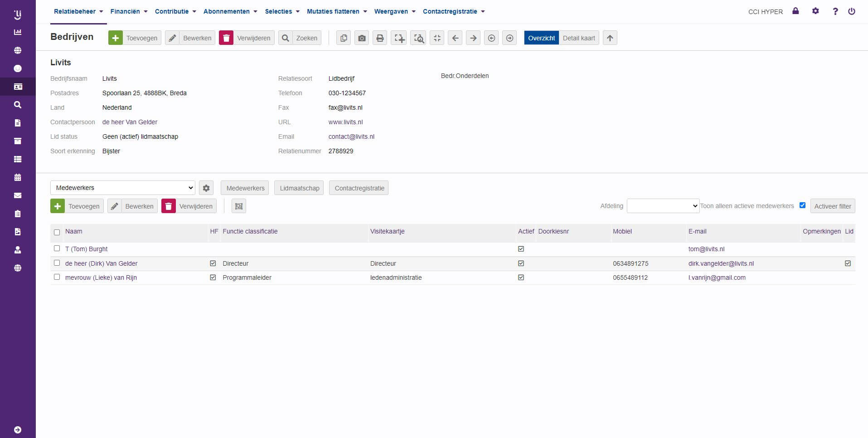Open settings gear in top header
Viewport: 868px width, 438px height.
pyautogui.click(x=815, y=11)
